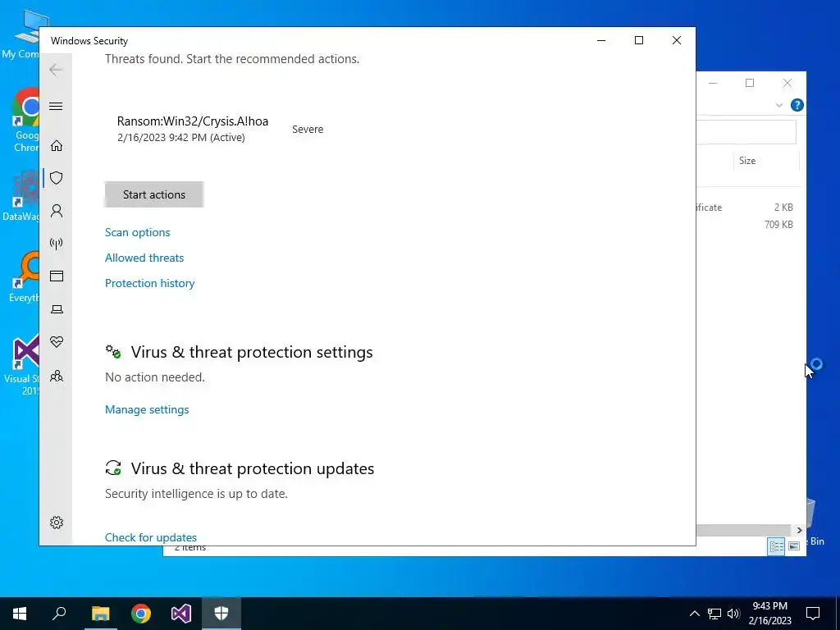840x630 pixels.
Task: Select the Visual Studio desktop shortcut
Action: click(21, 364)
